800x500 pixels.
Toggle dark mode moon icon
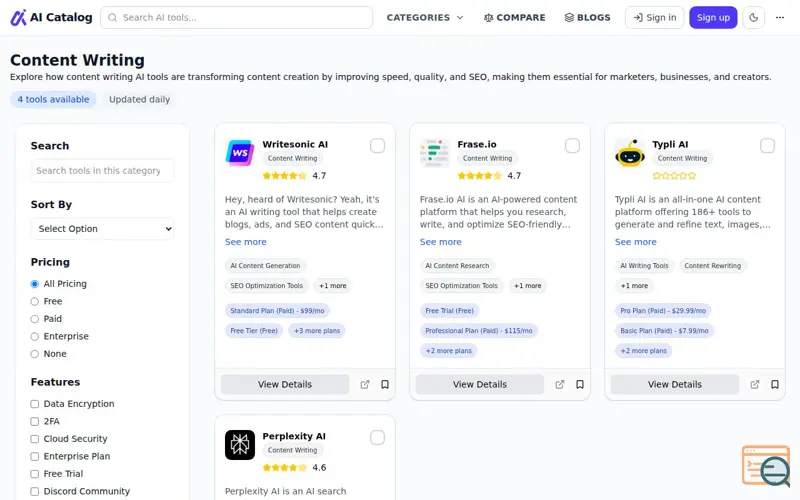tap(754, 17)
